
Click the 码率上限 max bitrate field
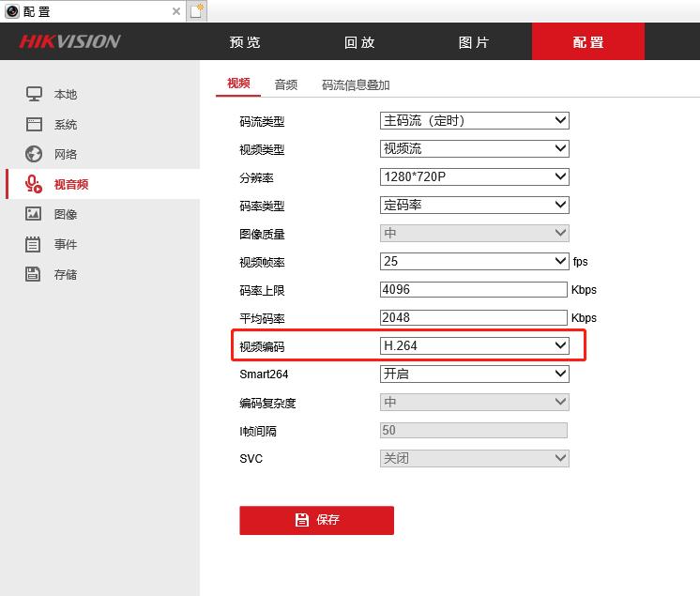click(474, 289)
